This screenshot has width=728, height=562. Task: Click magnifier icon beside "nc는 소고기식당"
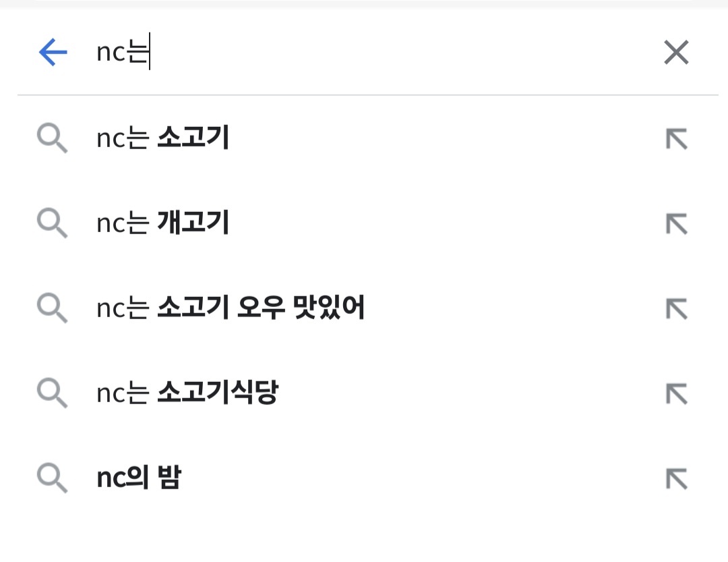(x=52, y=393)
